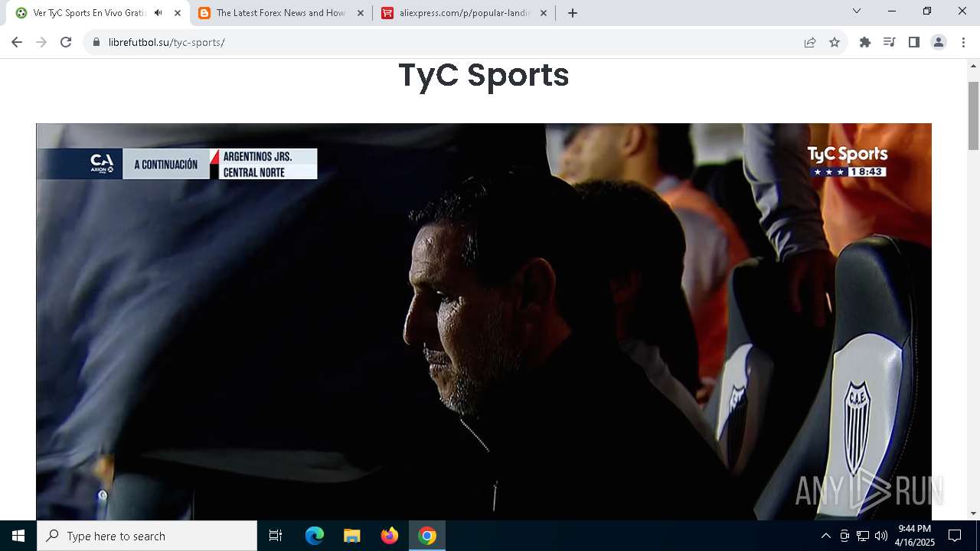Select Chrome icon in taskbar

tap(427, 536)
